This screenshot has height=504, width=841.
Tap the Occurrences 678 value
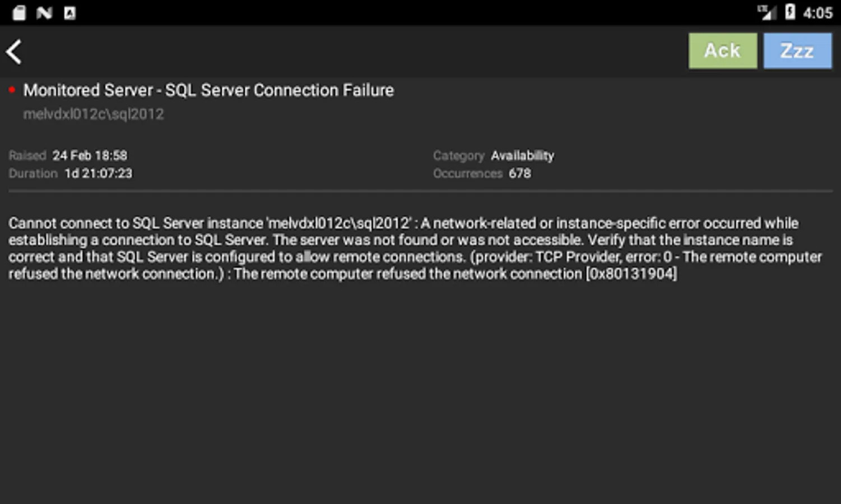(x=519, y=174)
